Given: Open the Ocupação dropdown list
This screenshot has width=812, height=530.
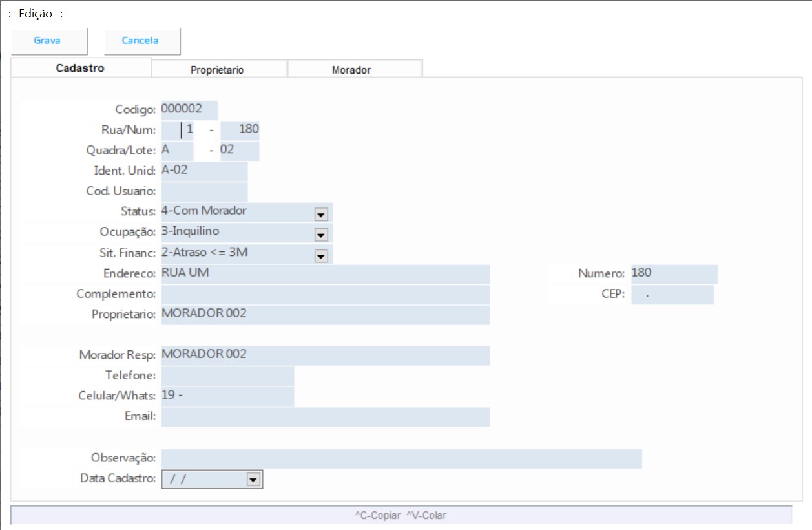Looking at the screenshot, I should [x=321, y=235].
